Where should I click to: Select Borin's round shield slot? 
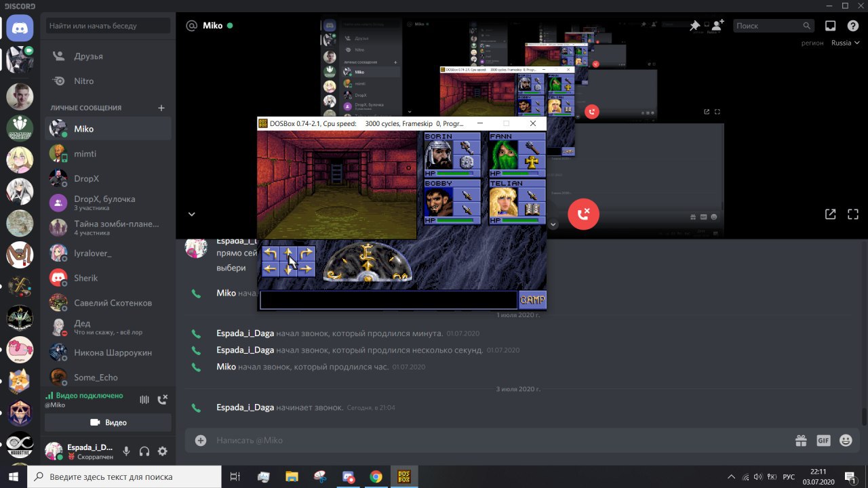point(467,162)
